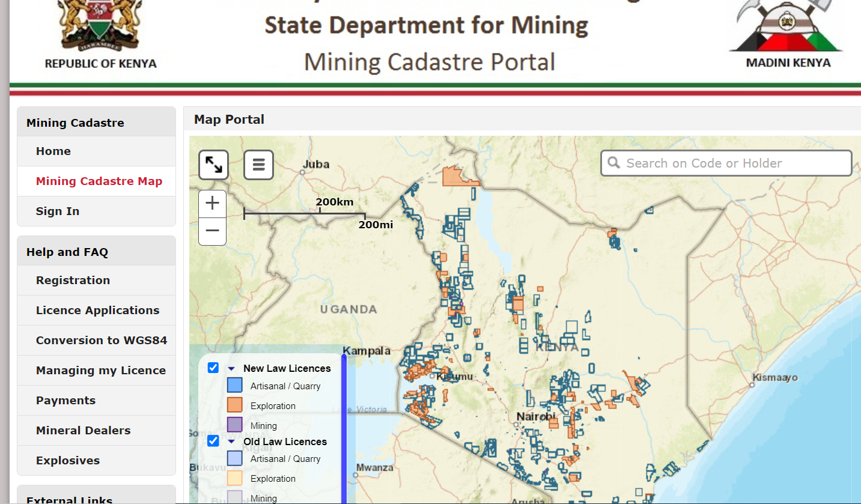Viewport: 861px width, 504px height.
Task: Click the fullscreen expand map icon
Action: [213, 165]
